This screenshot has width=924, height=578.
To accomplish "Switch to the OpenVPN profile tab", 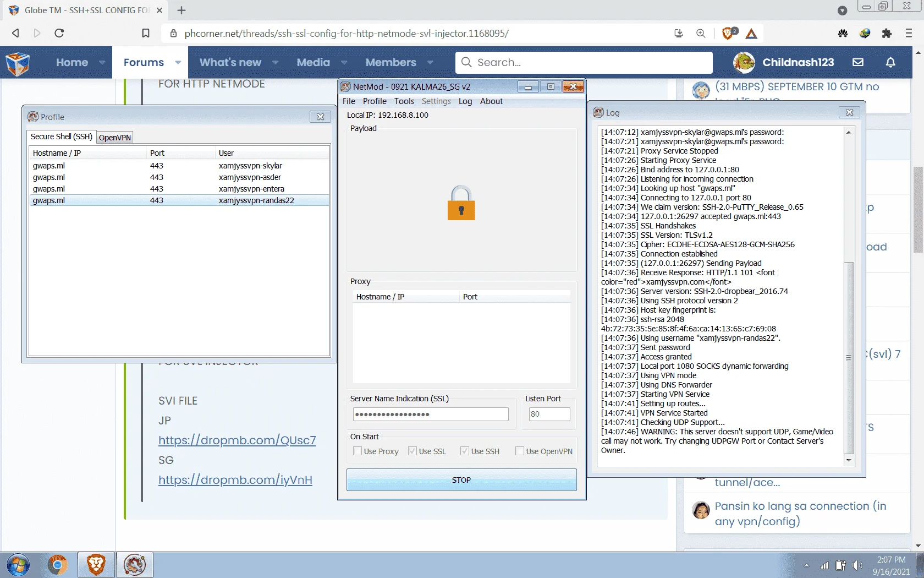I will (x=115, y=138).
